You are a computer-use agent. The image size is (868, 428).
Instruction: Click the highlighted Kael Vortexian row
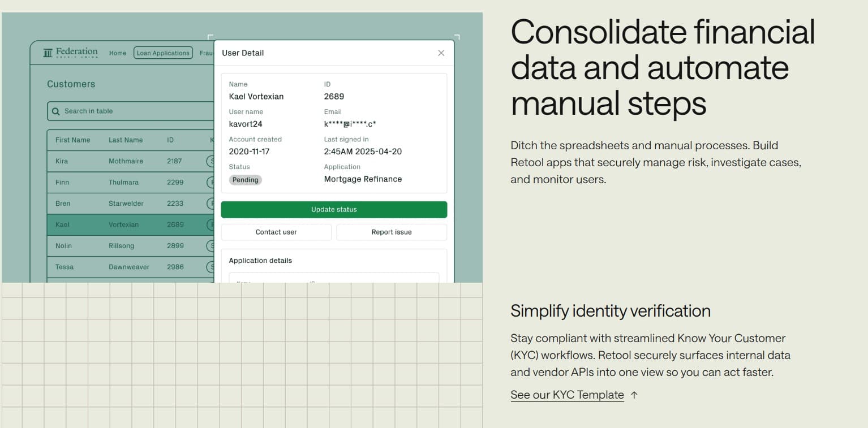tap(130, 224)
